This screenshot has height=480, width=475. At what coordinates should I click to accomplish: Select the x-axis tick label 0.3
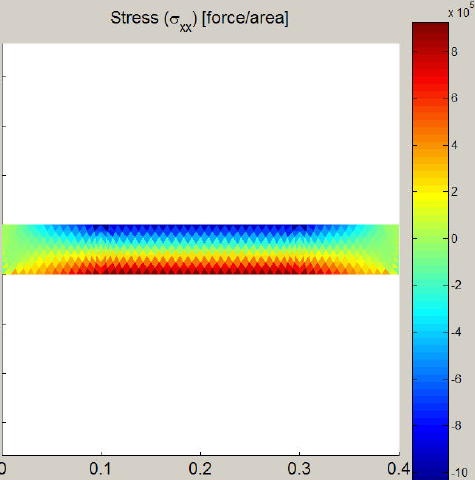pos(299,469)
